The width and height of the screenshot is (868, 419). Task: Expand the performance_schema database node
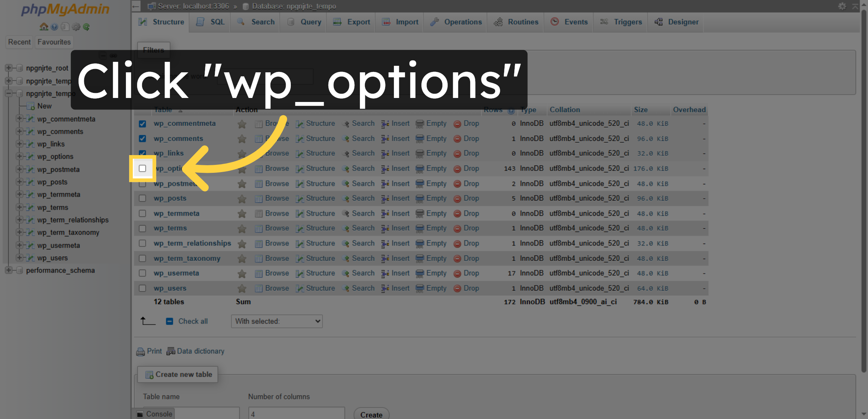9,270
